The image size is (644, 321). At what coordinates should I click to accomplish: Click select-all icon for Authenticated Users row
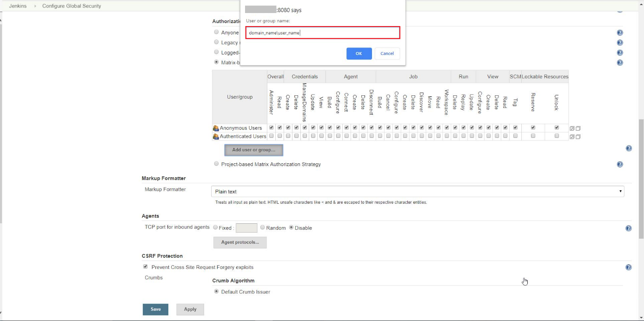pyautogui.click(x=572, y=137)
